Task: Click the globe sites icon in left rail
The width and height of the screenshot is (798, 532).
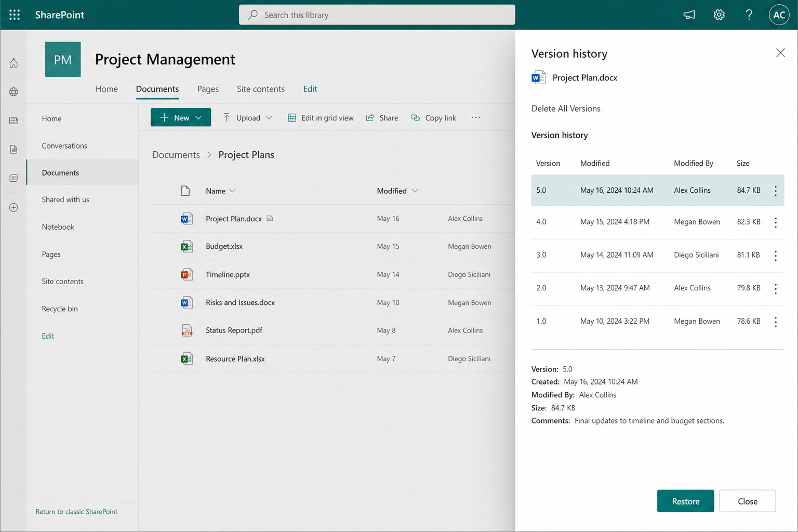Action: [14, 92]
